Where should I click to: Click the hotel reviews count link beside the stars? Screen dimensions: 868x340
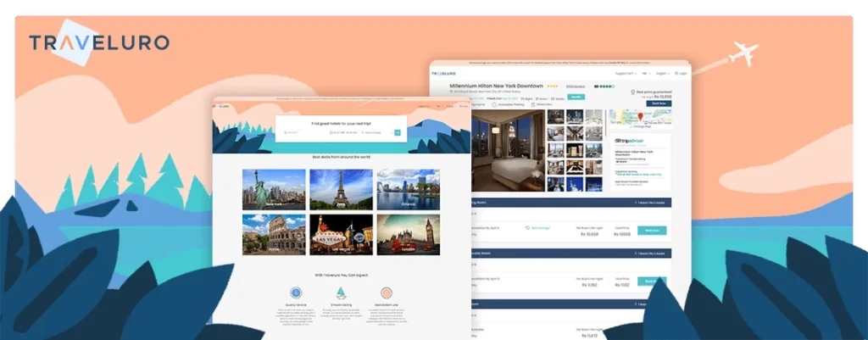[576, 86]
